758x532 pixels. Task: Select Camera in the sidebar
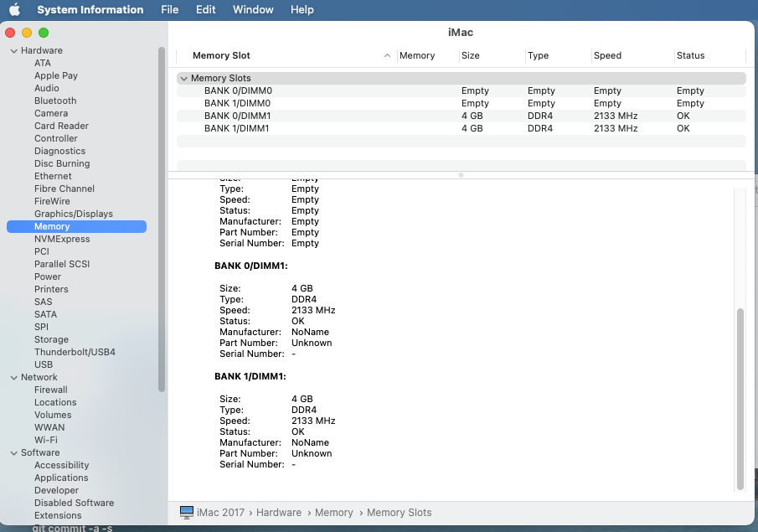[x=51, y=114]
